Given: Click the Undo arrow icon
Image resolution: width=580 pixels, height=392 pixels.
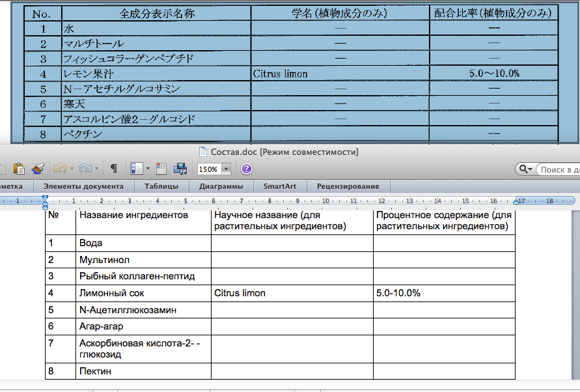Looking at the screenshot, I should [60, 169].
